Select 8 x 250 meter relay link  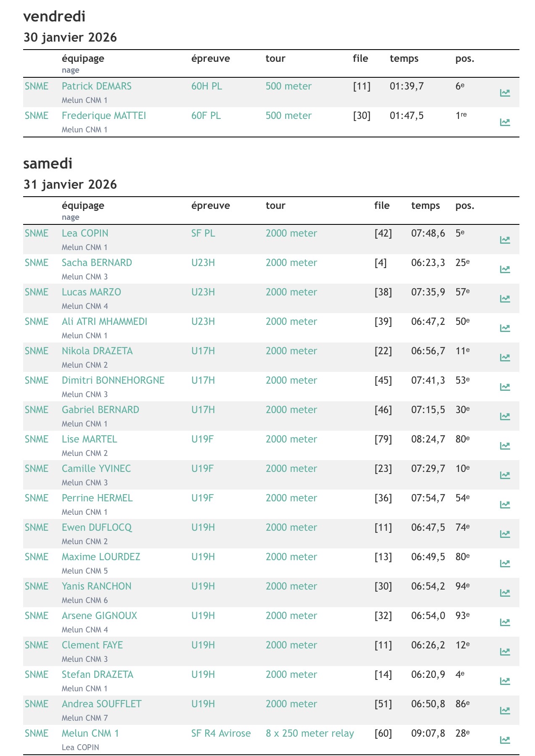pos(310,733)
